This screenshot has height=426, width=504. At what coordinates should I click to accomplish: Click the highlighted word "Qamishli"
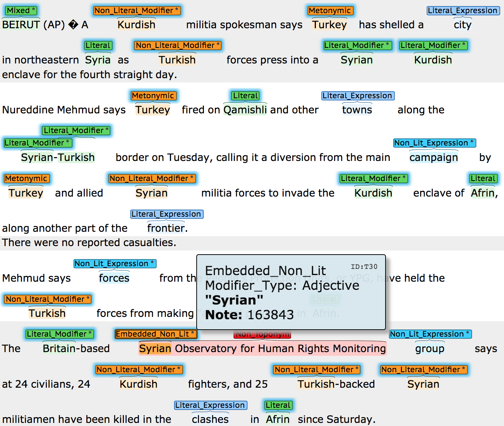pos(245,110)
